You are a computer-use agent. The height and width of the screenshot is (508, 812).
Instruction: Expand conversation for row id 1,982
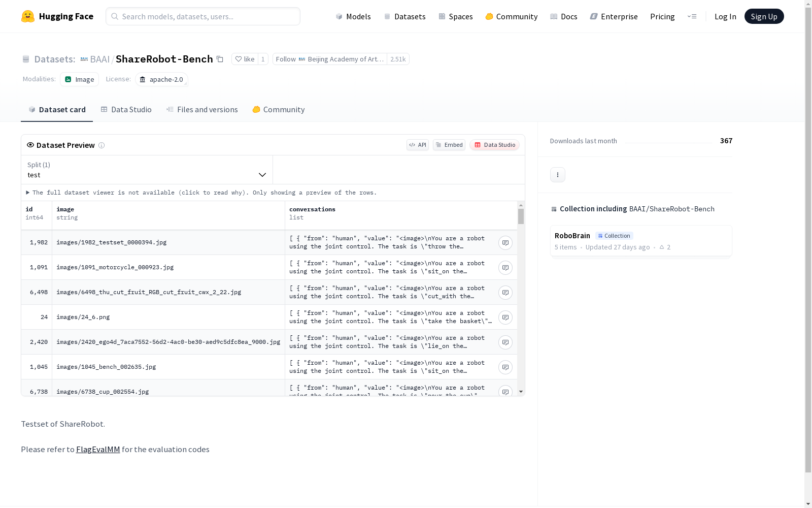pos(505,243)
